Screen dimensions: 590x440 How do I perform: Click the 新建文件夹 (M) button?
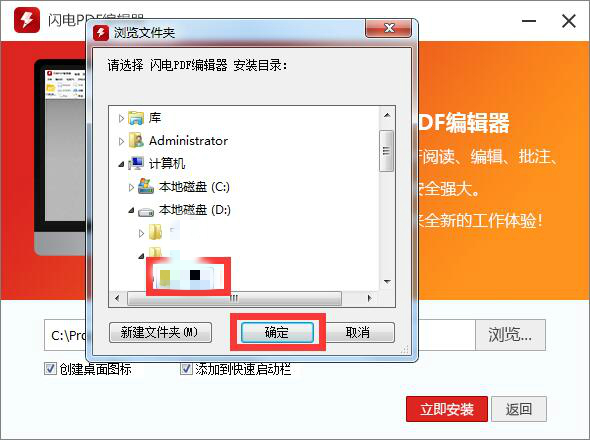click(x=160, y=332)
